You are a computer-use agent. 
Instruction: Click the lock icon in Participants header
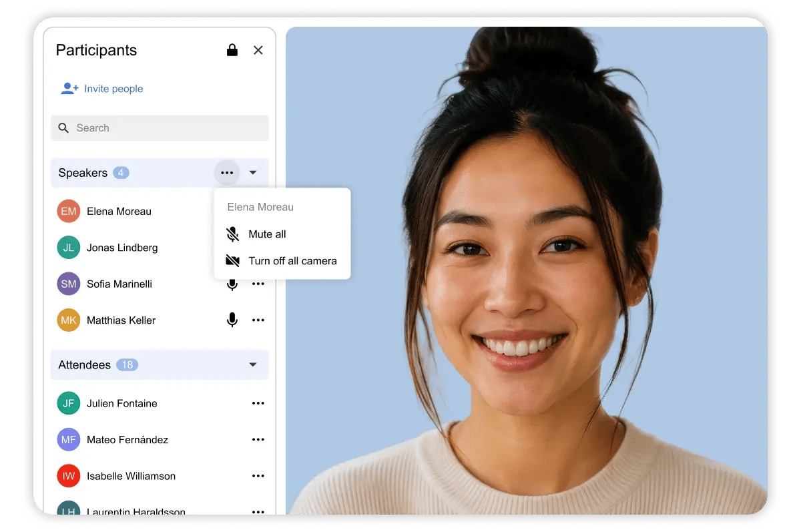click(232, 50)
